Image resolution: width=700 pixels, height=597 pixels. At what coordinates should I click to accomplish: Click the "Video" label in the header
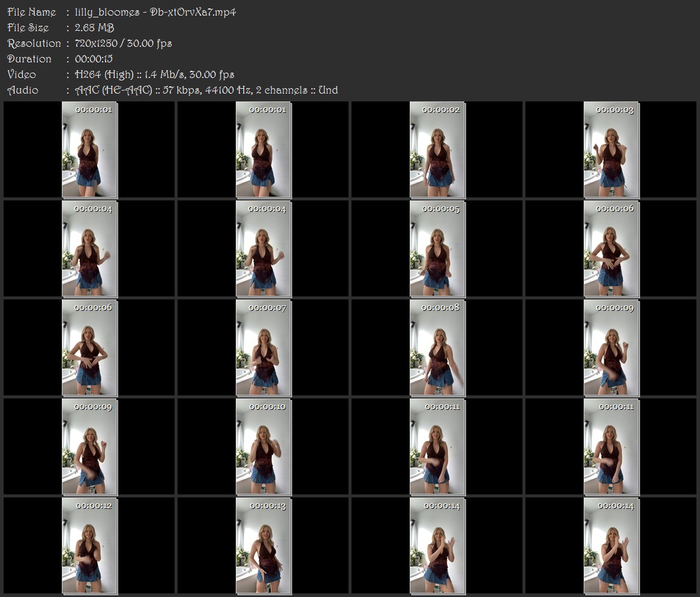22,74
